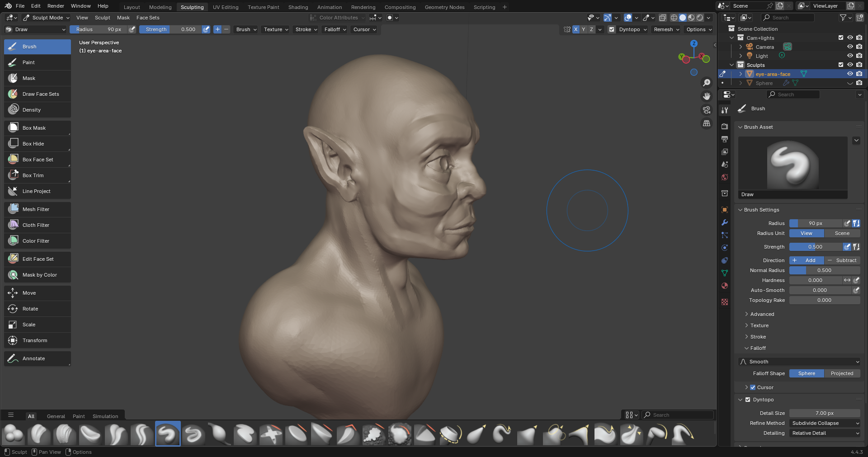Screen dimensions: 868x457
Task: Uncheck the Cursor option checkbox
Action: click(753, 387)
